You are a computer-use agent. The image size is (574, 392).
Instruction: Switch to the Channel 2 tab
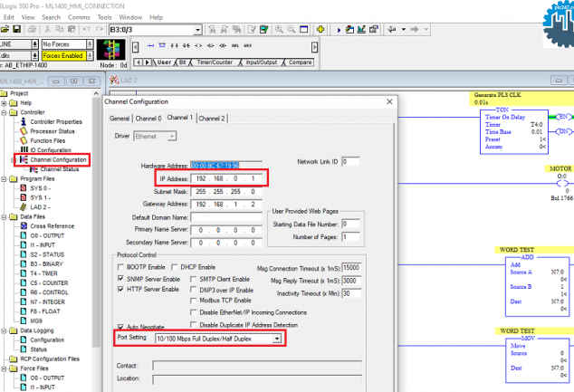(x=212, y=119)
